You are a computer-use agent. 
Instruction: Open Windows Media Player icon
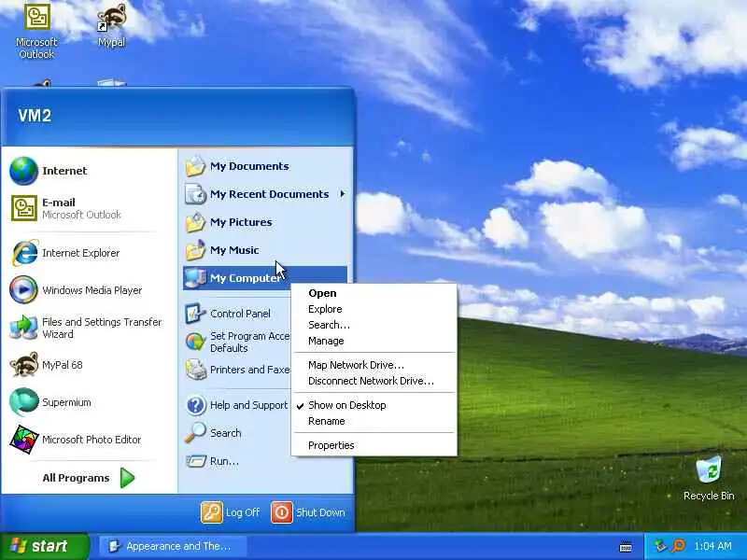(23, 289)
